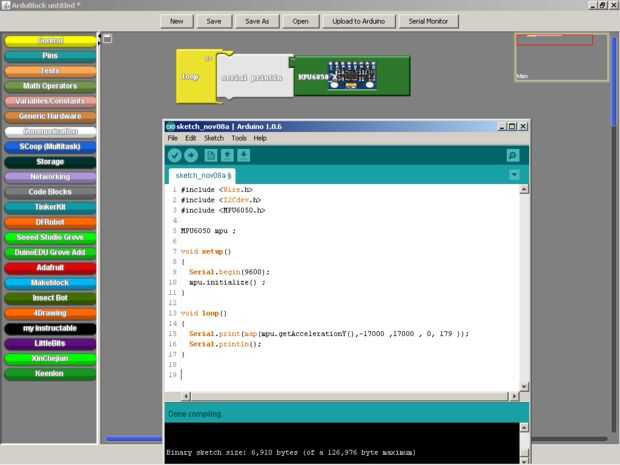Expand the Tests block category
Viewport: 620px width, 465px height.
50,71
